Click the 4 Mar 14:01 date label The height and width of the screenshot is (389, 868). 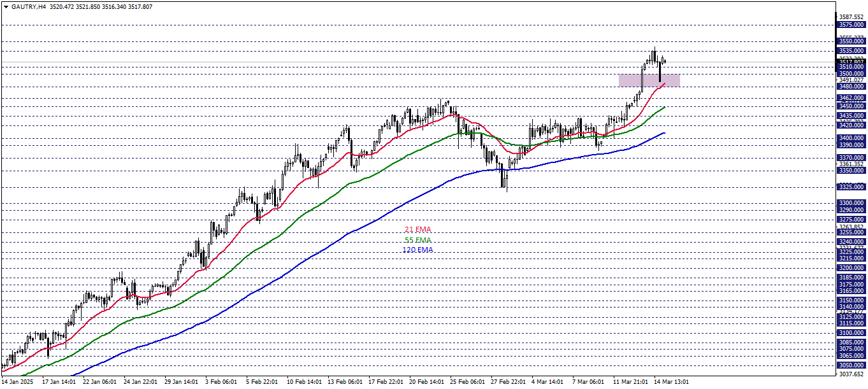[x=547, y=382]
